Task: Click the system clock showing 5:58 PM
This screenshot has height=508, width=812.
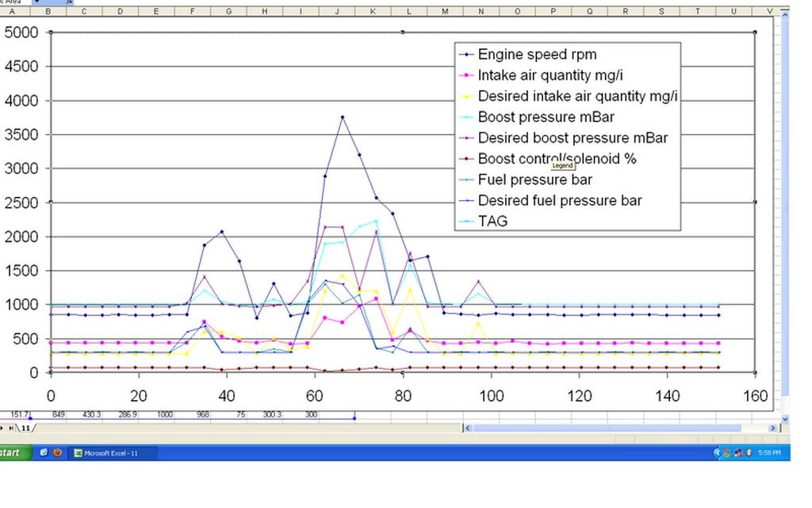Action: [769, 453]
